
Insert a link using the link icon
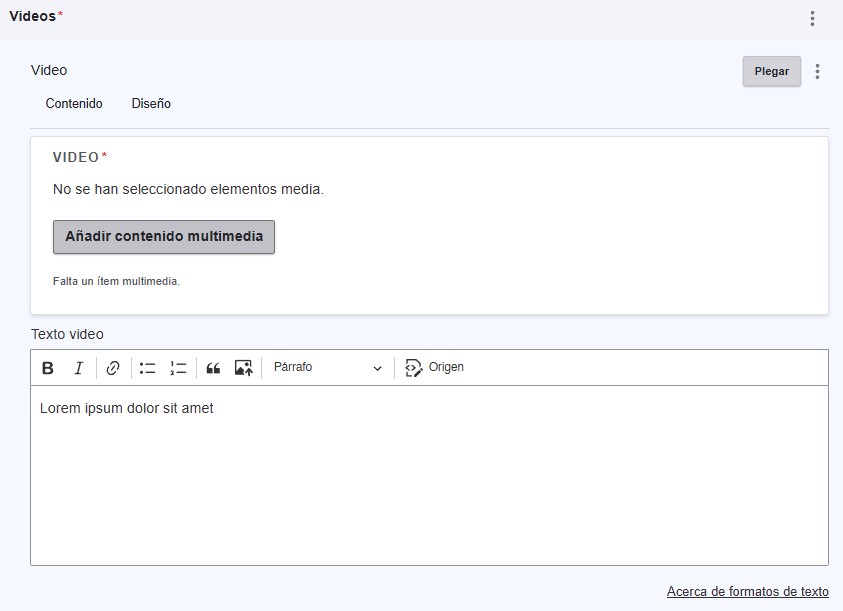pos(113,368)
